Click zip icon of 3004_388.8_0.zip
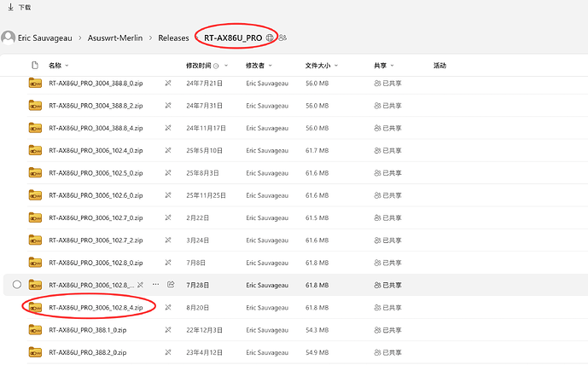 35,83
